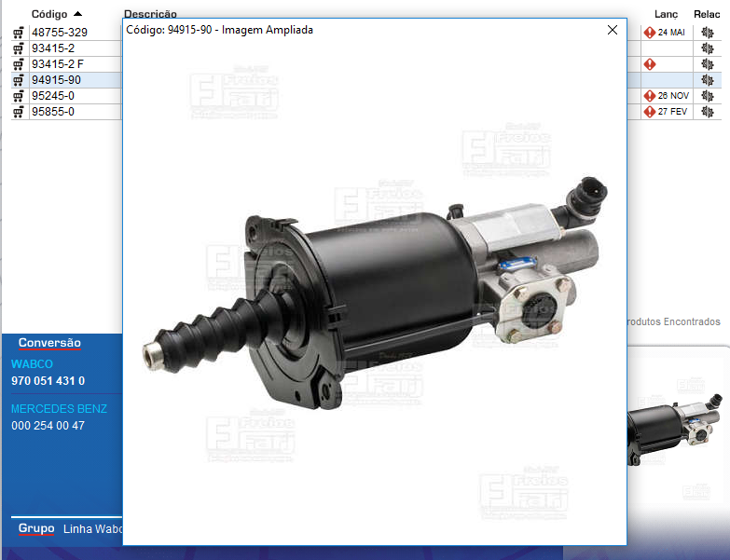Image resolution: width=730 pixels, height=560 pixels.
Task: Open the Grupo tab
Action: [x=36, y=528]
